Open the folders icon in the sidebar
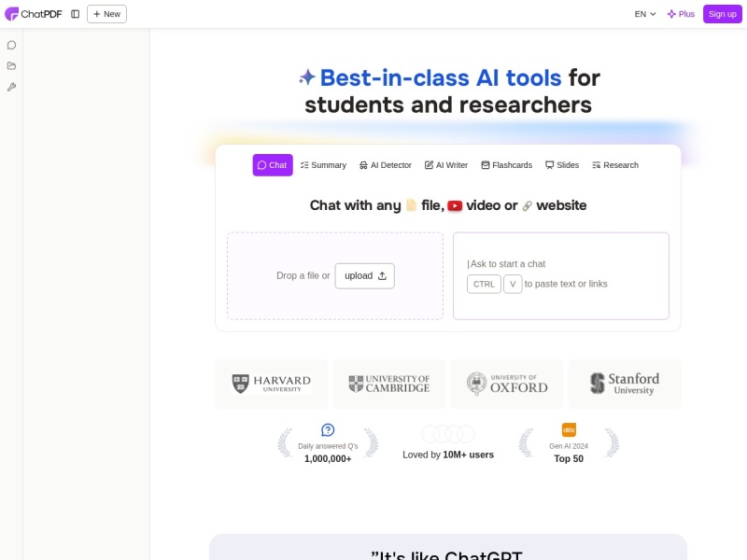 (x=11, y=65)
